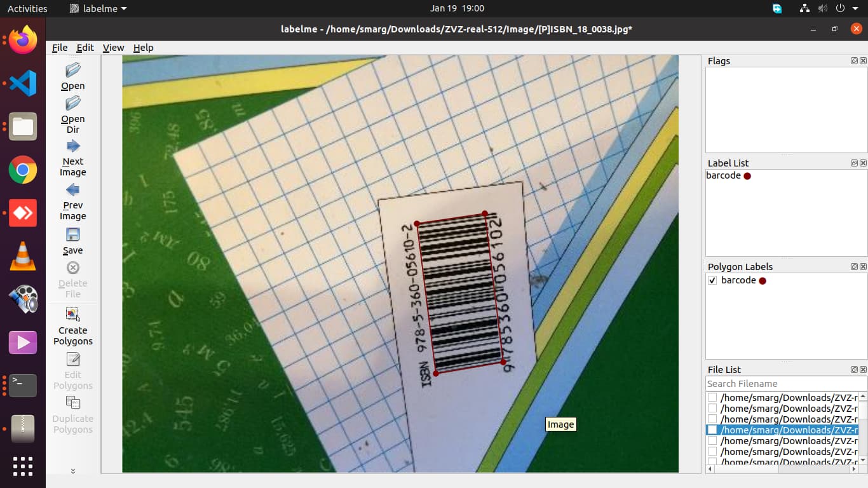Open the Help menu

pos(143,48)
